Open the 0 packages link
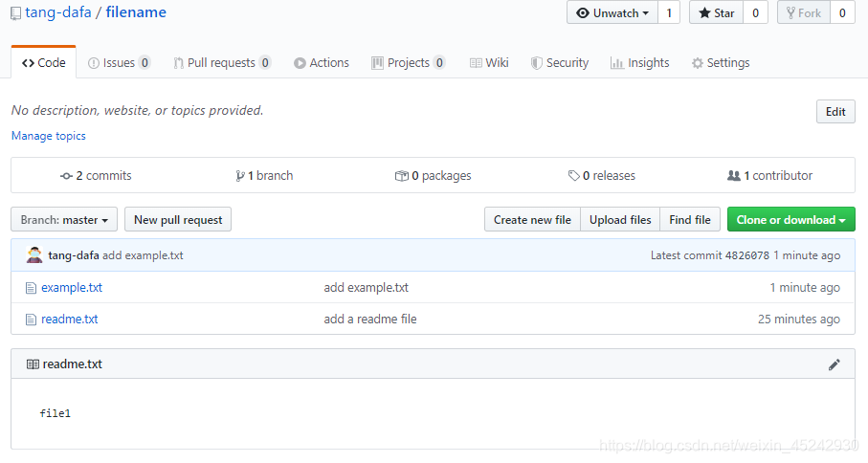The width and height of the screenshot is (868, 463). click(433, 175)
